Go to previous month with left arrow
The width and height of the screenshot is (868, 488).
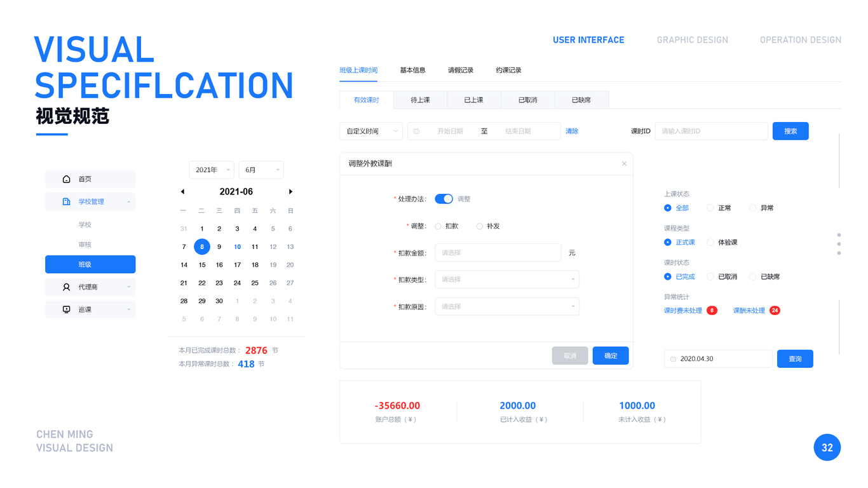coord(182,191)
